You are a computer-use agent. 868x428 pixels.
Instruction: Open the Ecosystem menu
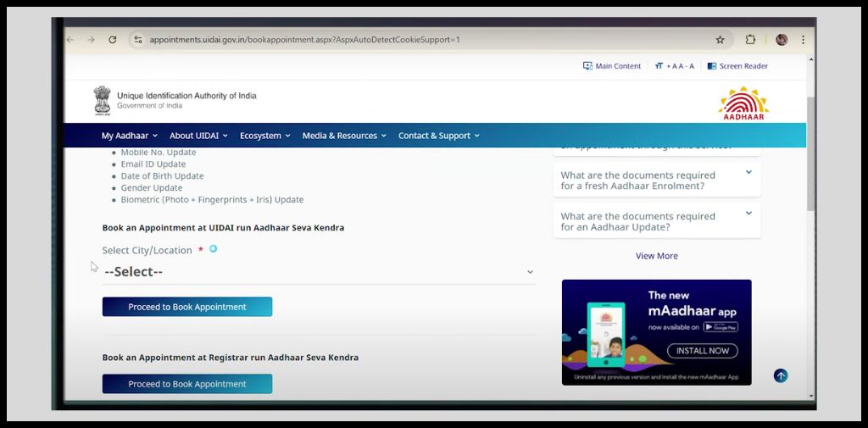pyautogui.click(x=265, y=136)
